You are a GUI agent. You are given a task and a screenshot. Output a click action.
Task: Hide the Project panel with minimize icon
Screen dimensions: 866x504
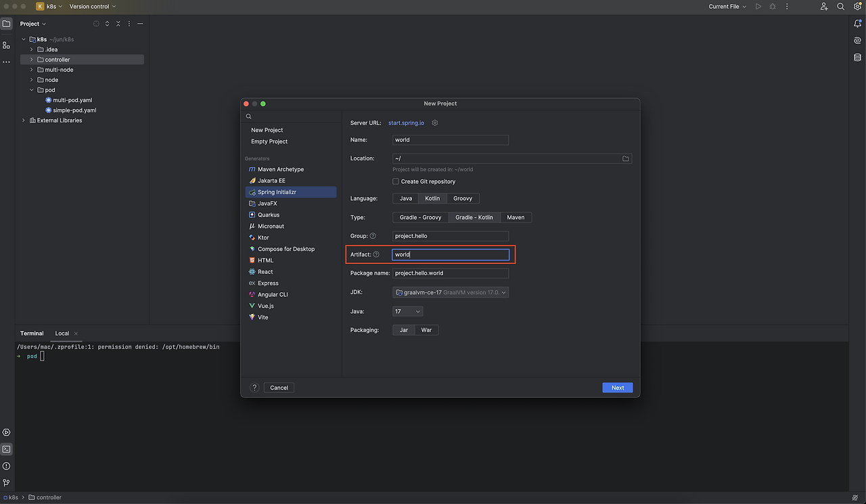[x=140, y=24]
